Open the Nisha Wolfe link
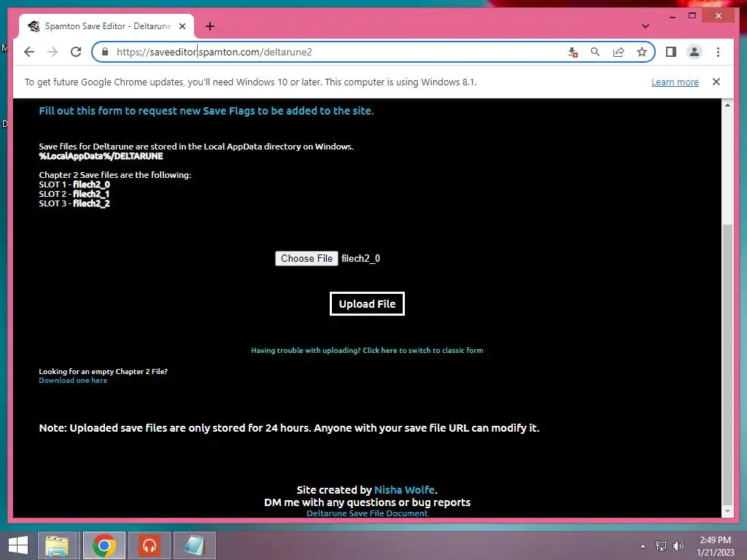Viewport: 747px width, 560px height. (404, 489)
